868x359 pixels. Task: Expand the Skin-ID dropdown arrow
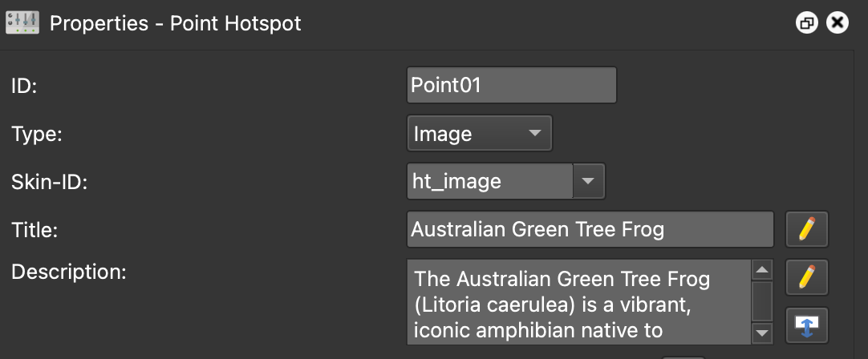click(589, 181)
